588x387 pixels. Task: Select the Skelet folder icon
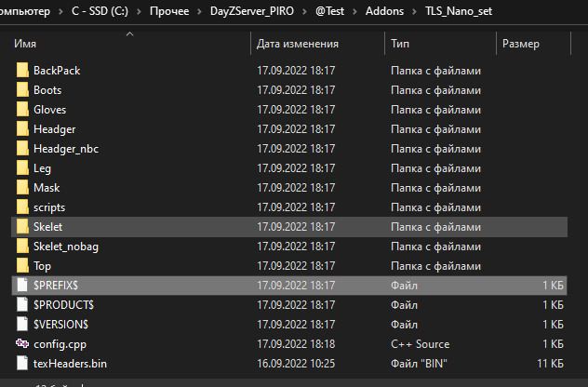pyautogui.click(x=22, y=226)
